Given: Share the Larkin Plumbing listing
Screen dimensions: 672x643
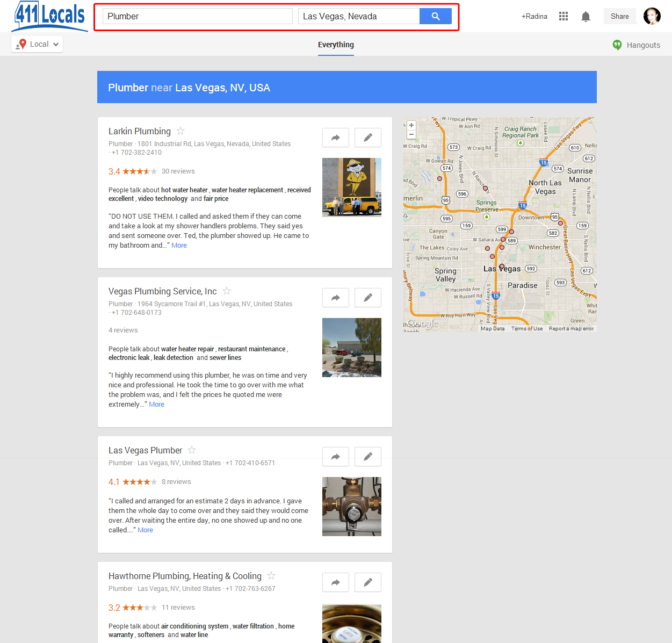Looking at the screenshot, I should click(x=336, y=138).
